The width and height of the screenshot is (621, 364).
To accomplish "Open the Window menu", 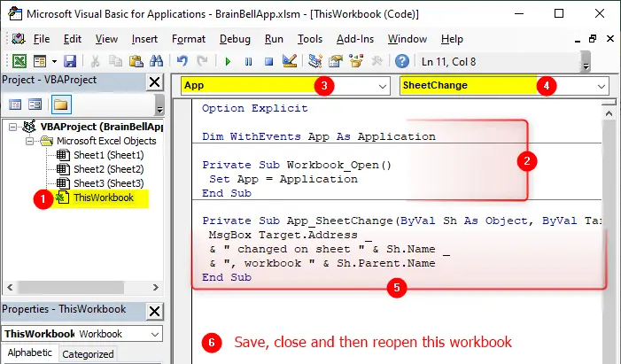I will [408, 39].
